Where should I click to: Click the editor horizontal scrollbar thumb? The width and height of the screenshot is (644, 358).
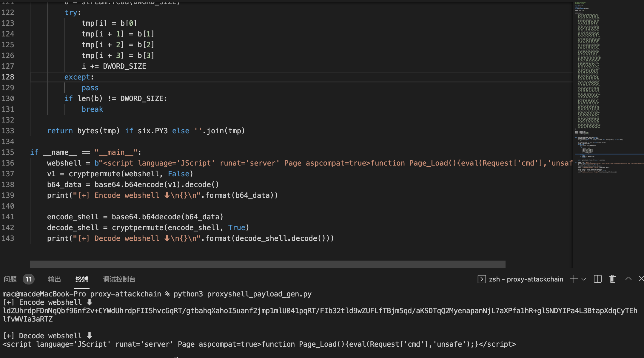[x=267, y=264]
